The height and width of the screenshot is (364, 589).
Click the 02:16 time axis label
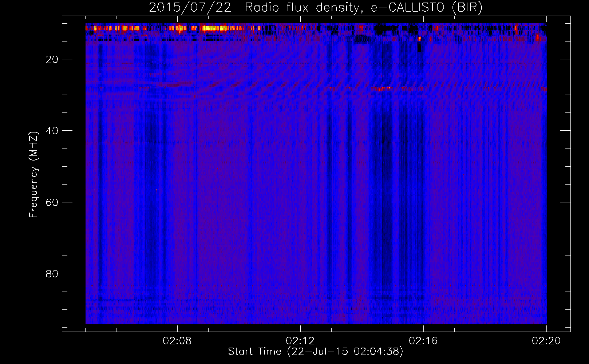click(423, 341)
